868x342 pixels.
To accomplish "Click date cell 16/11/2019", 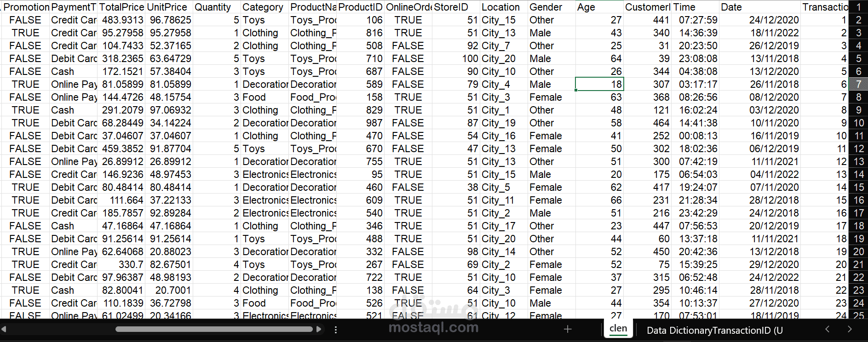I will 759,136.
